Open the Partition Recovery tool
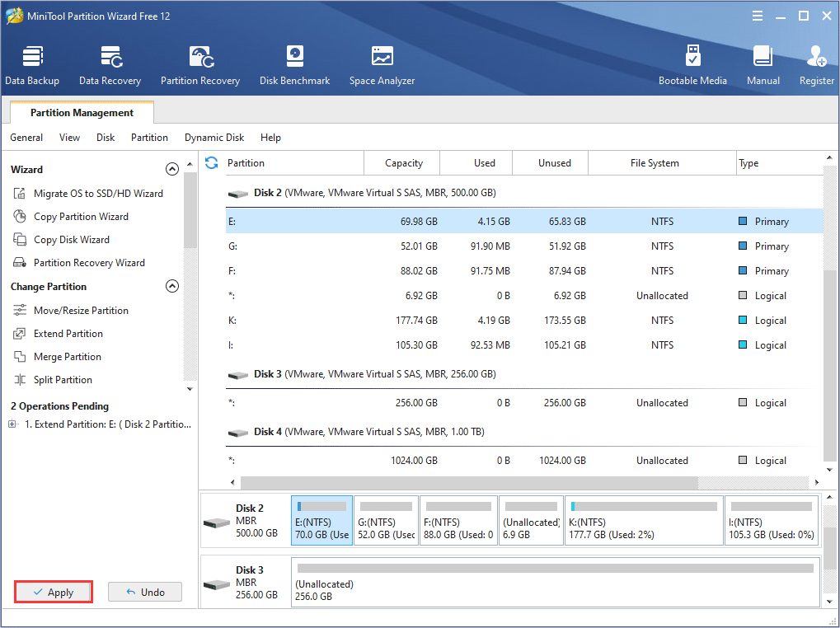 point(200,65)
